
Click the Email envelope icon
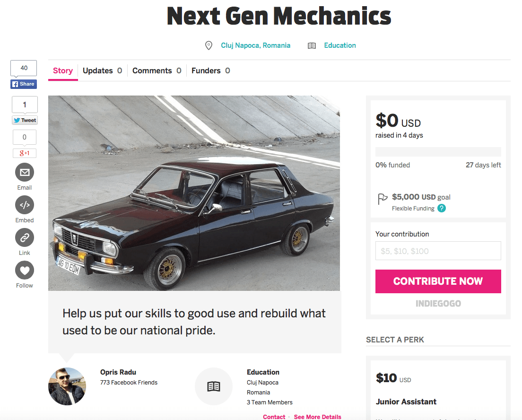click(25, 172)
